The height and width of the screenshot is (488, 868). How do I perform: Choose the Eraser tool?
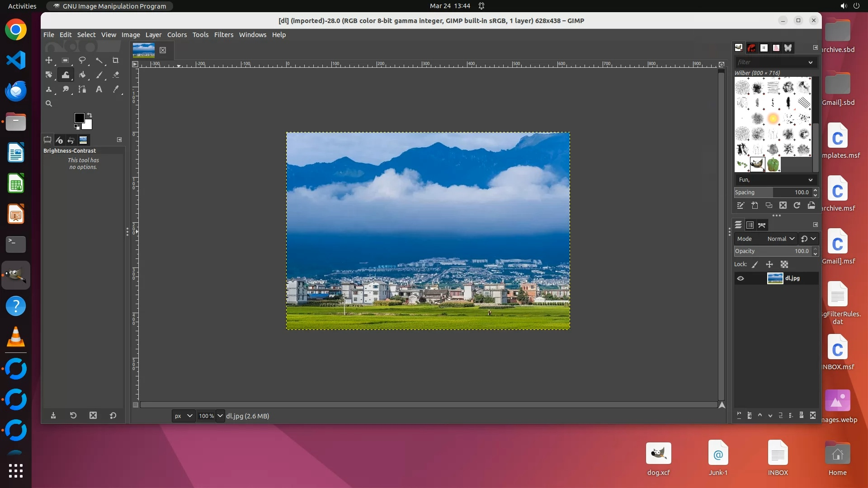[116, 75]
